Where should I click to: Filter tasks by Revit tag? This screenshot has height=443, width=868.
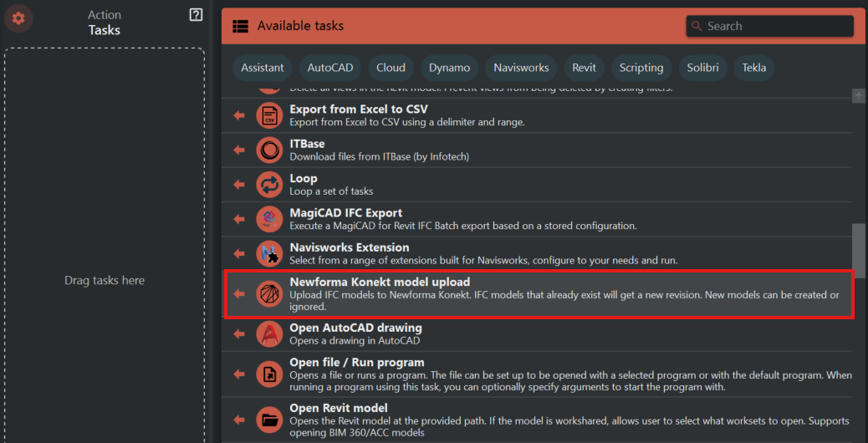(x=584, y=68)
